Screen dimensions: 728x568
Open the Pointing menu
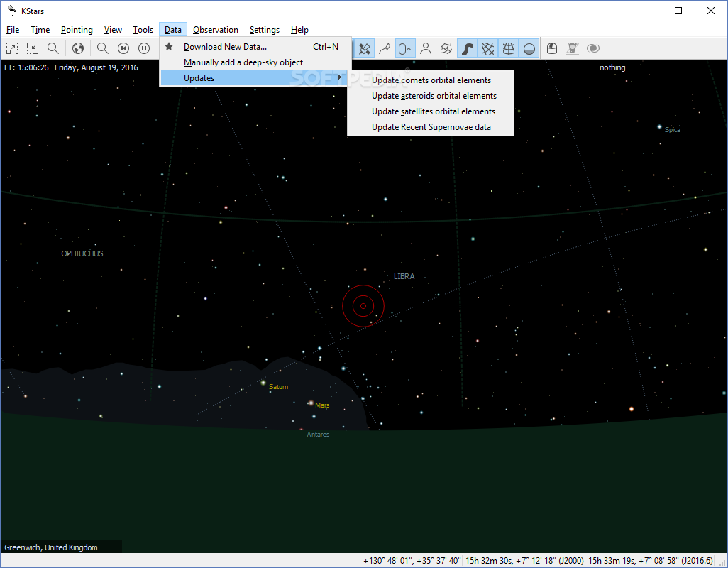click(x=77, y=30)
